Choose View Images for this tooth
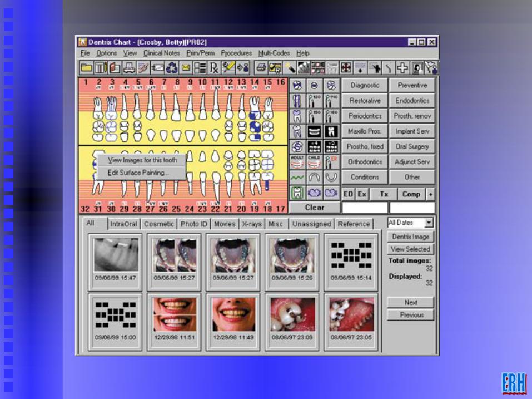 pos(142,160)
